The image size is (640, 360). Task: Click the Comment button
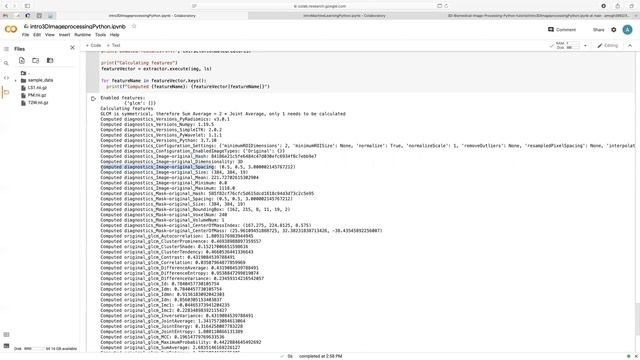[562, 29]
